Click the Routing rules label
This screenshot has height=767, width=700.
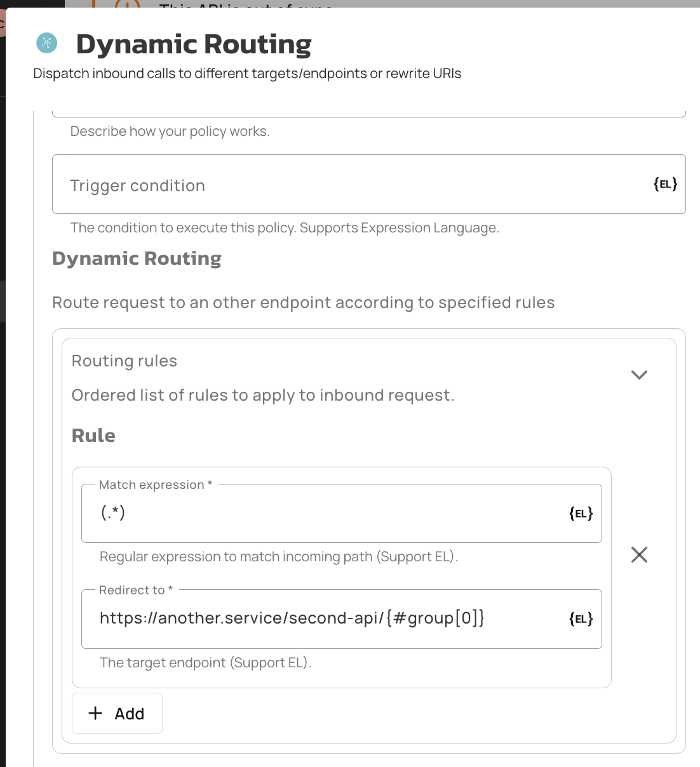[125, 361]
